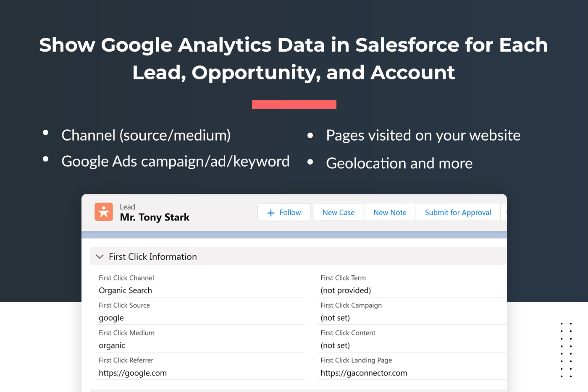
Task: Click the Mr. Tony Stark lead name
Action: tap(155, 217)
